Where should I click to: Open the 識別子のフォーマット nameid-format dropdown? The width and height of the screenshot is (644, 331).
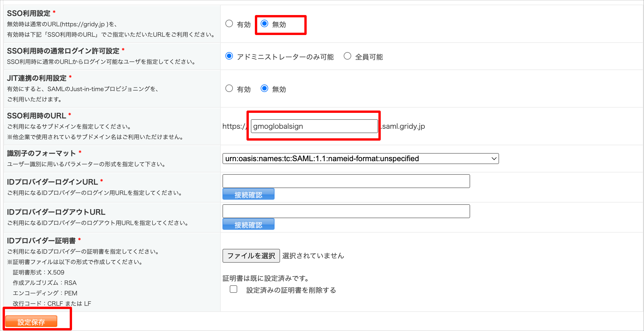pyautogui.click(x=360, y=159)
